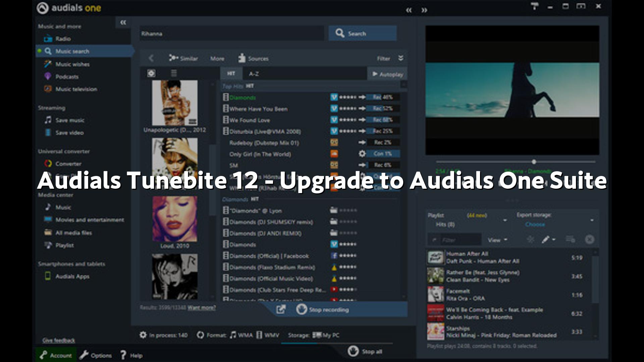644x362 pixels.
Task: Click the Want more? link
Action: [x=202, y=307]
